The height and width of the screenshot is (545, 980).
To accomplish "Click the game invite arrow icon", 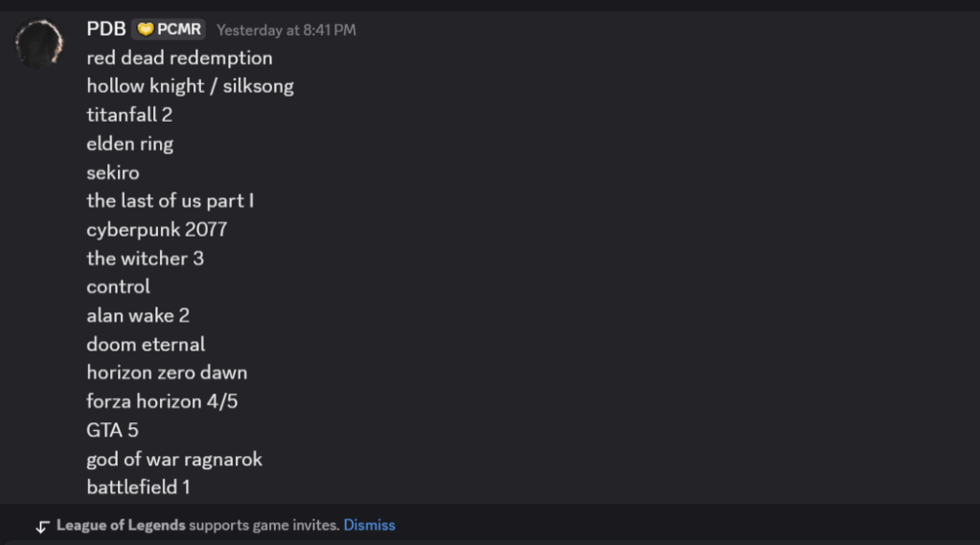I will point(42,526).
